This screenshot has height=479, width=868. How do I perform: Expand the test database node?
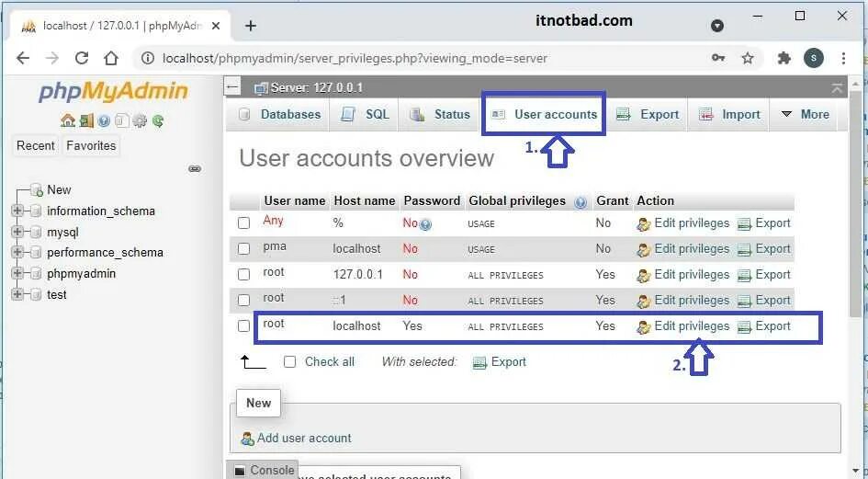coord(17,294)
